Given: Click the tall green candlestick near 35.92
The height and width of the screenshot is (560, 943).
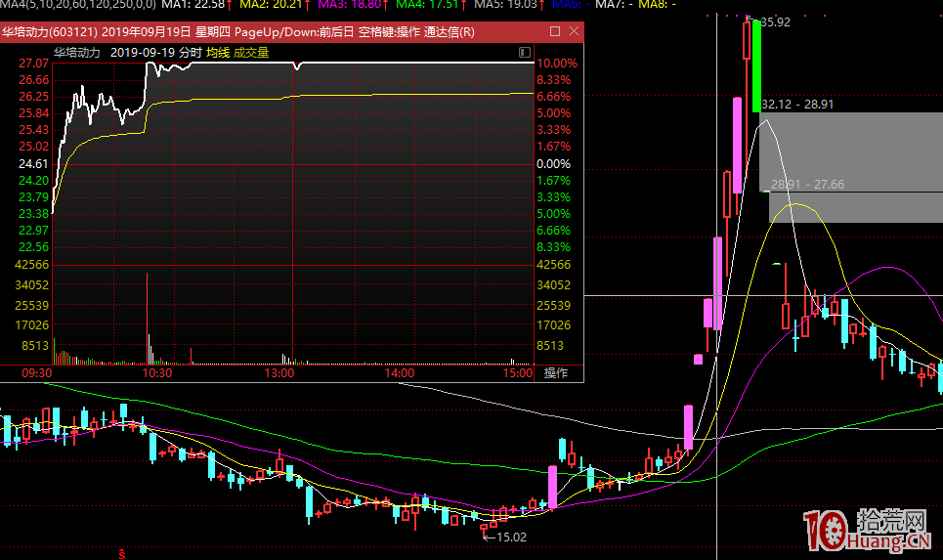Looking at the screenshot, I should point(756,66).
